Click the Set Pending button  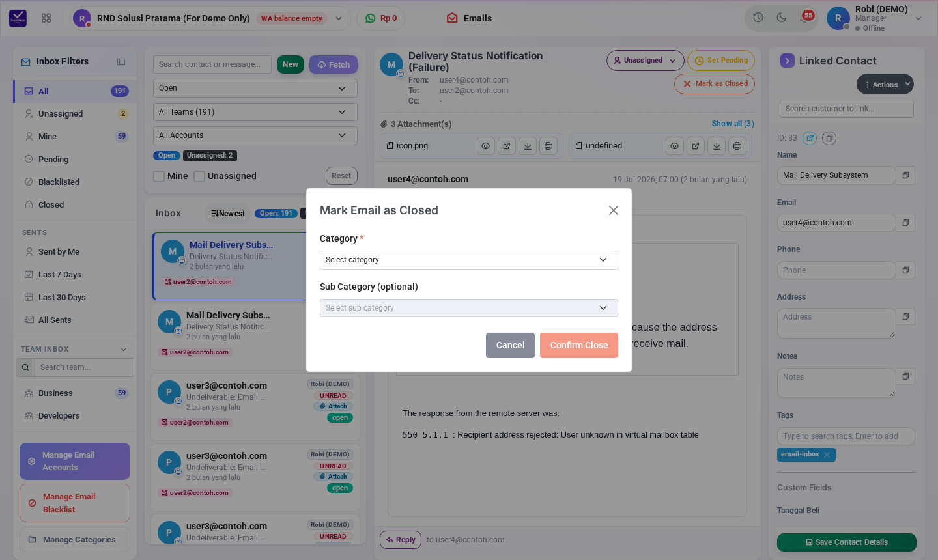pyautogui.click(x=721, y=61)
